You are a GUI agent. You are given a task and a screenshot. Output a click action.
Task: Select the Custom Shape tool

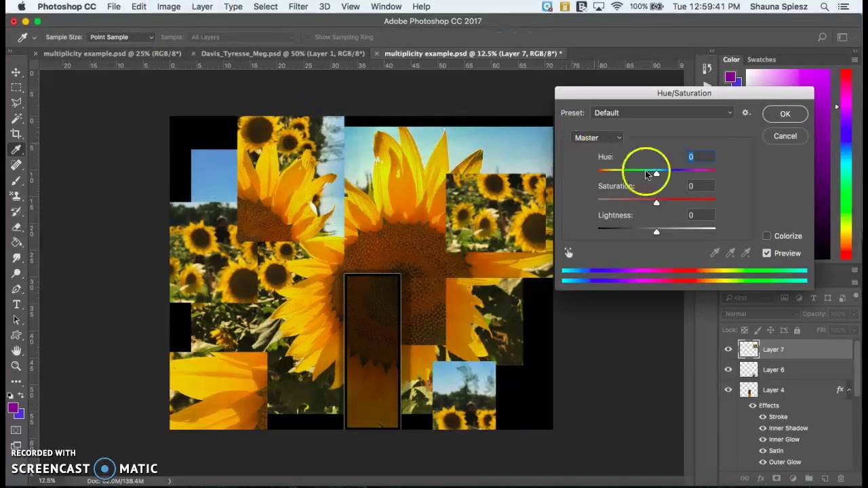16,335
